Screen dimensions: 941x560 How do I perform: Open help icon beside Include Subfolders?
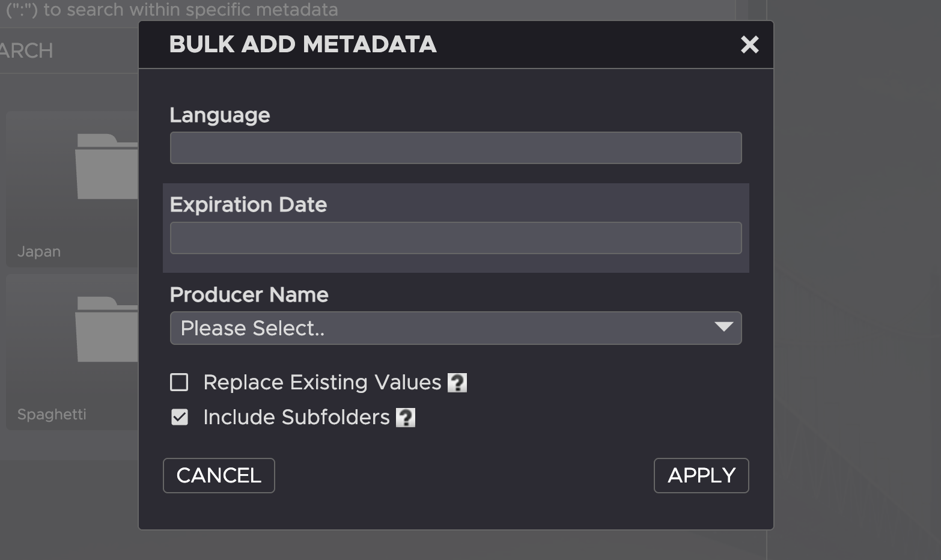[x=406, y=418]
